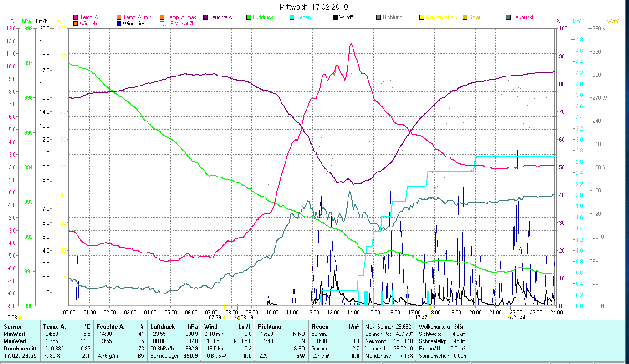This screenshot has height=364, width=629.
Task: Click the sunrise icon next to 07:39
Action: (224, 318)
